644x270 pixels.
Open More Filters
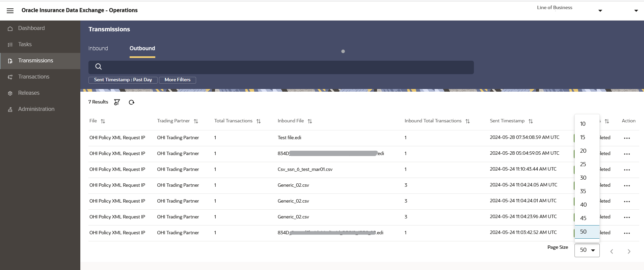(x=178, y=80)
